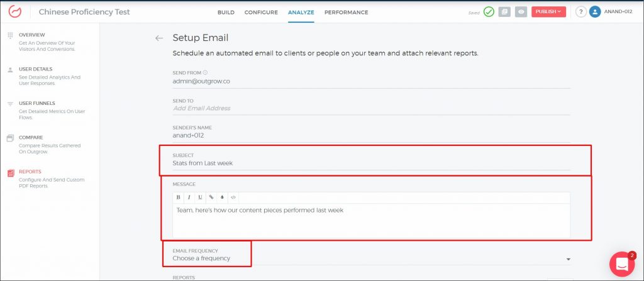Go to the Performance tab
The image size is (644, 281).
pos(346,13)
